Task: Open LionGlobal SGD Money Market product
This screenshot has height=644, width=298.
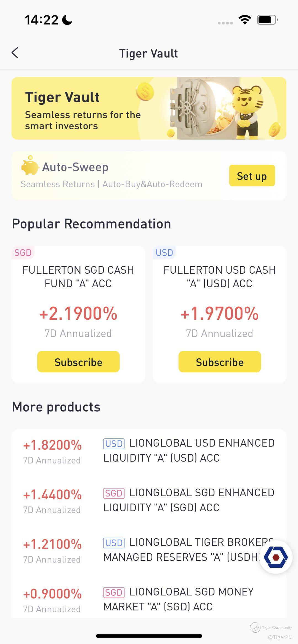Action: click(x=149, y=599)
